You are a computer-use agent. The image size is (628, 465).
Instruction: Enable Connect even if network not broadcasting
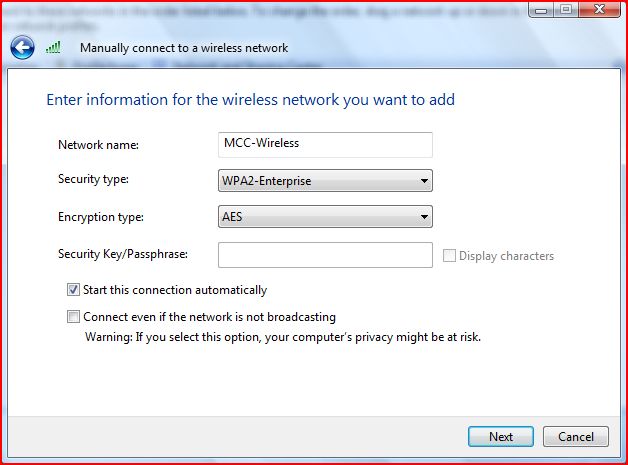point(73,317)
